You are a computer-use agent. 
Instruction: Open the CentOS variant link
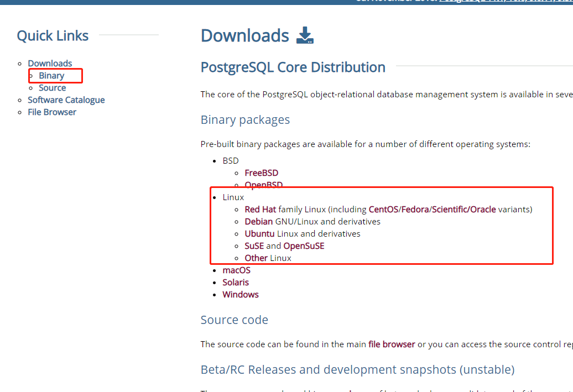[383, 210]
